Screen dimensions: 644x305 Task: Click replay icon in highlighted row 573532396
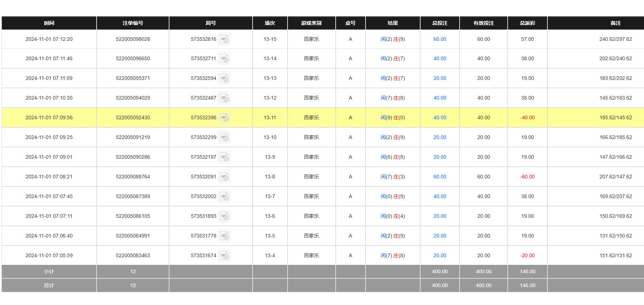pos(224,118)
